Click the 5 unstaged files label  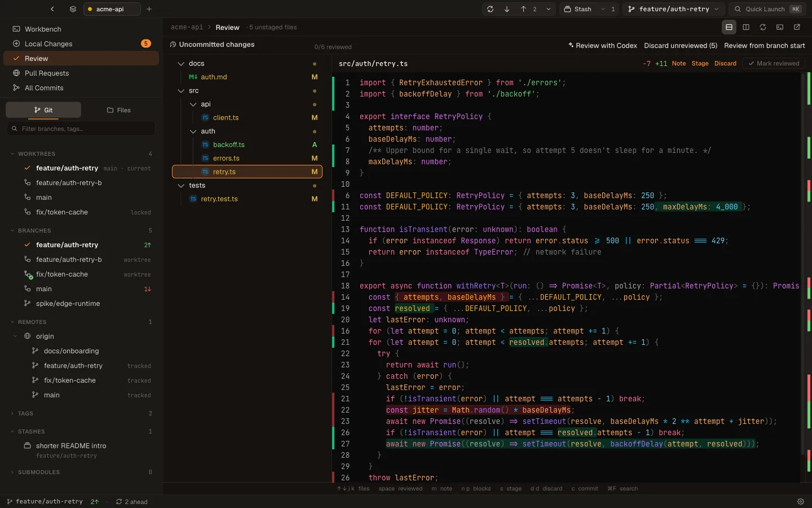click(x=273, y=27)
